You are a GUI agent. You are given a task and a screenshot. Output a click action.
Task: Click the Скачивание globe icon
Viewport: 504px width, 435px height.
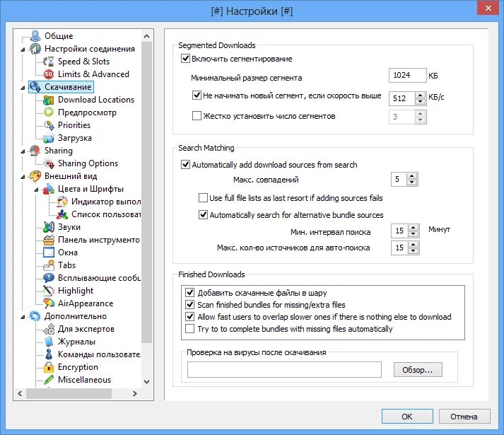(35, 87)
